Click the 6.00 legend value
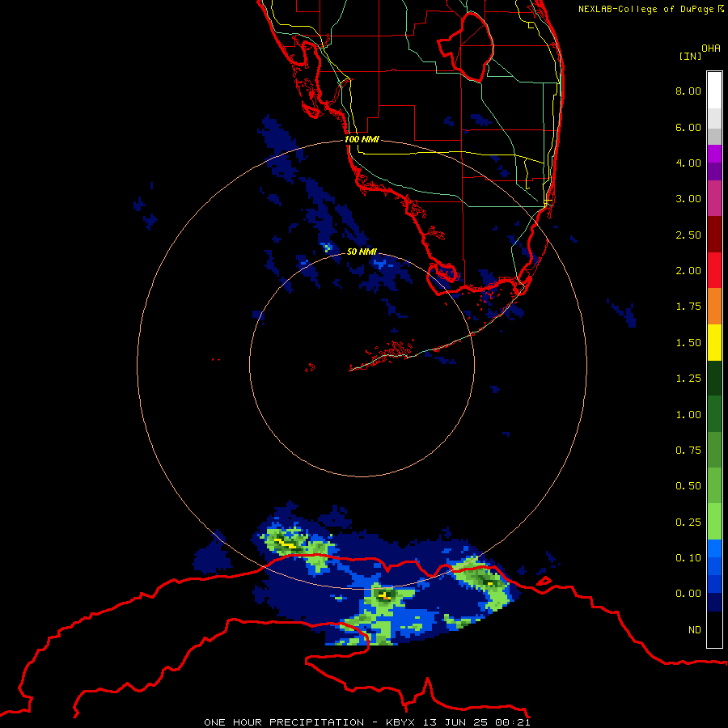Viewport: 728px width, 728px height. [688, 127]
